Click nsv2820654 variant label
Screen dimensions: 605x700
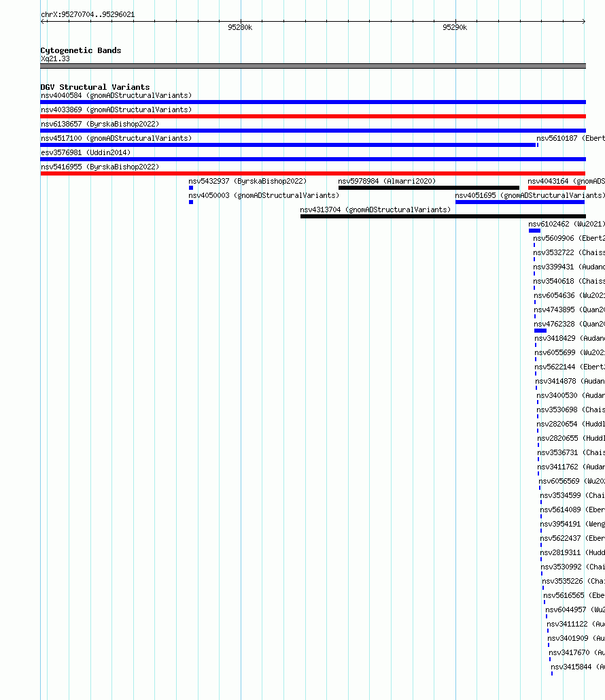point(570,424)
